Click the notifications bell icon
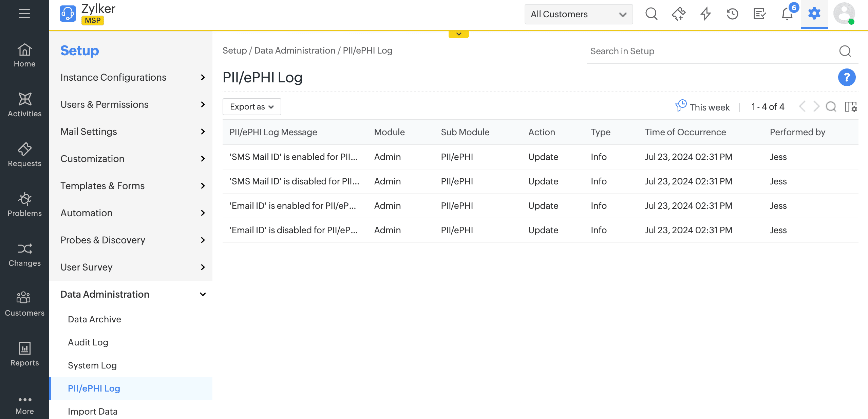This screenshot has height=419, width=868. click(787, 14)
